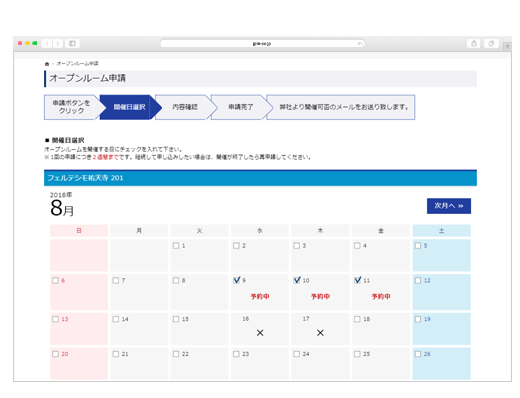Click the browser forward arrow button
This screenshot has width=520, height=398.
pos(58,43)
